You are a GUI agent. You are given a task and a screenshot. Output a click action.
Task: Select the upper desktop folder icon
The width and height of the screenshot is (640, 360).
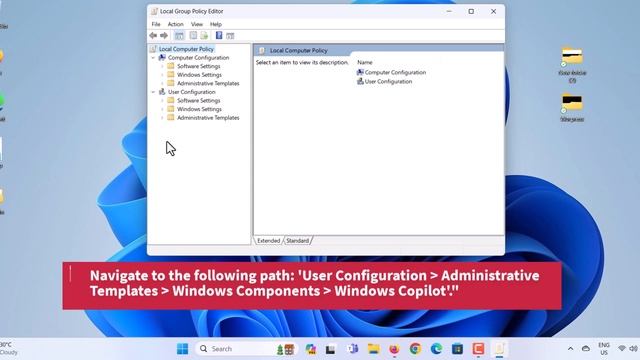[572, 64]
